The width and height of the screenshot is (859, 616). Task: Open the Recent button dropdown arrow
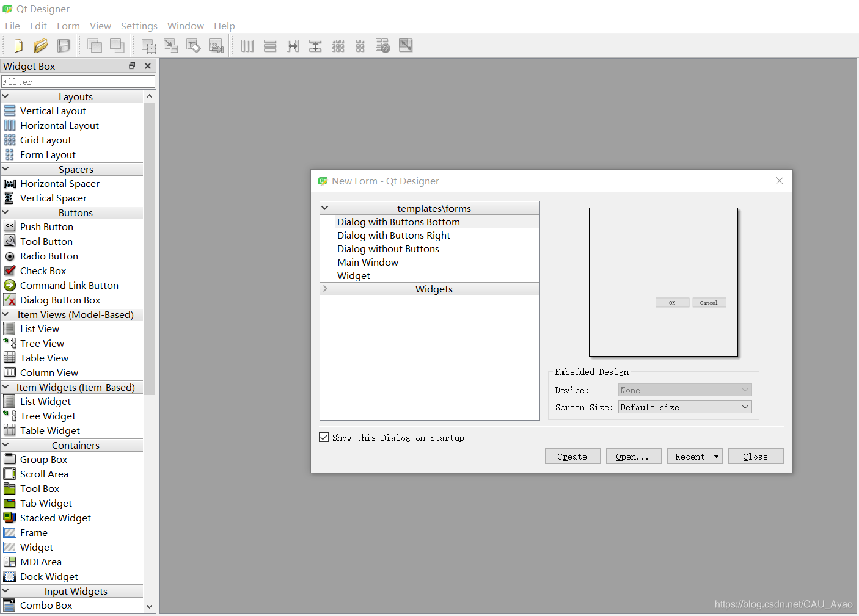click(716, 457)
